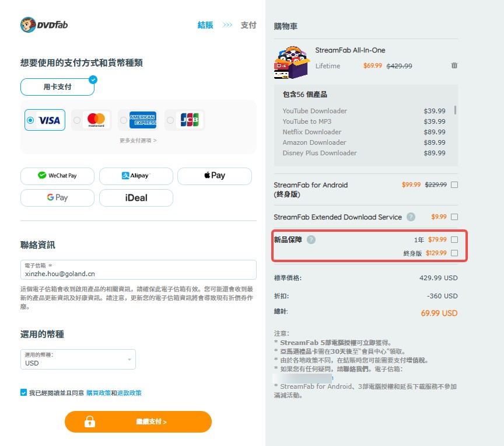Image resolution: width=504 pixels, height=446 pixels.
Task: Click the orange 繼續支付 button
Action: click(x=138, y=421)
